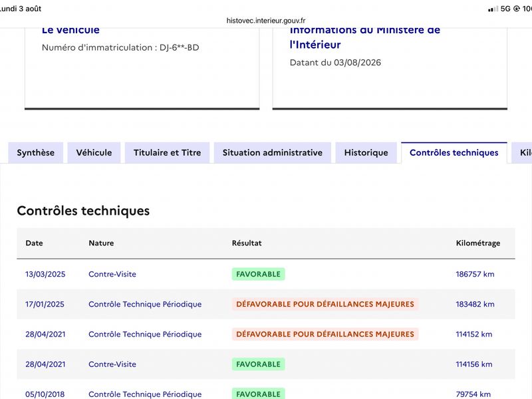Viewport: 532px width, 399px height.
Task: Select the 114152 km mileage value
Action: tap(474, 334)
